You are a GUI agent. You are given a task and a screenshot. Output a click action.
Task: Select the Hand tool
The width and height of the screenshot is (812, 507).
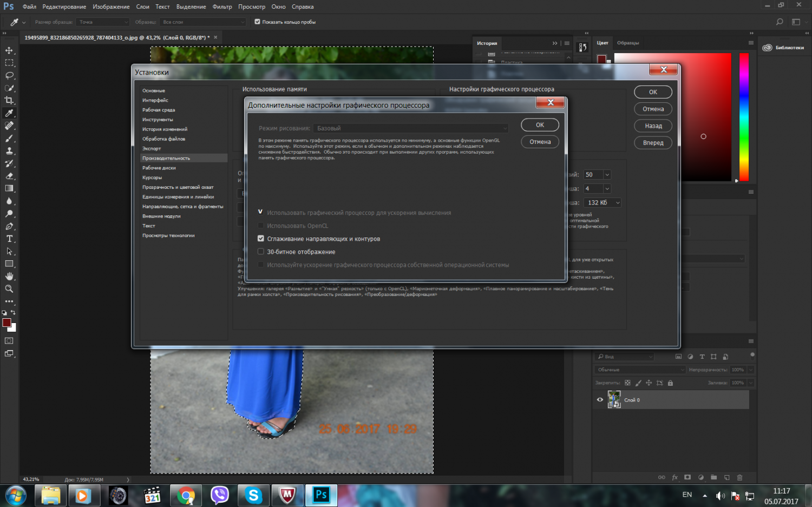(9, 276)
